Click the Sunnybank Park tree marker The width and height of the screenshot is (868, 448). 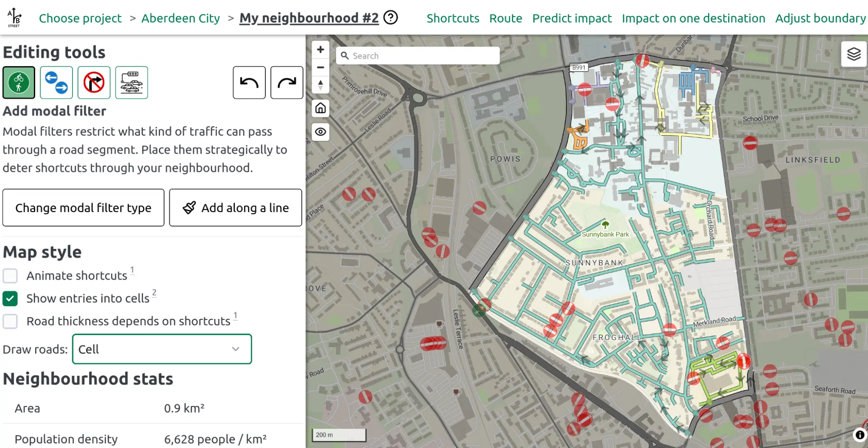coord(605,225)
